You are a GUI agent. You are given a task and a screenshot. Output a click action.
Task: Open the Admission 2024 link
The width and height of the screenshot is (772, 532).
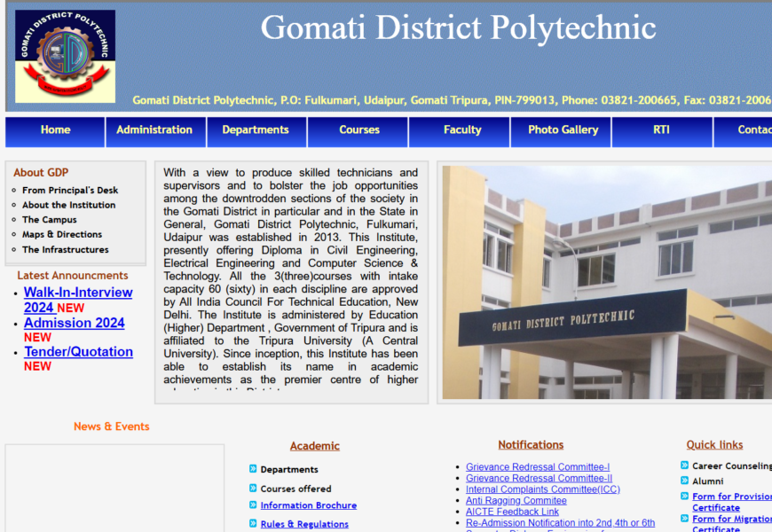(74, 323)
